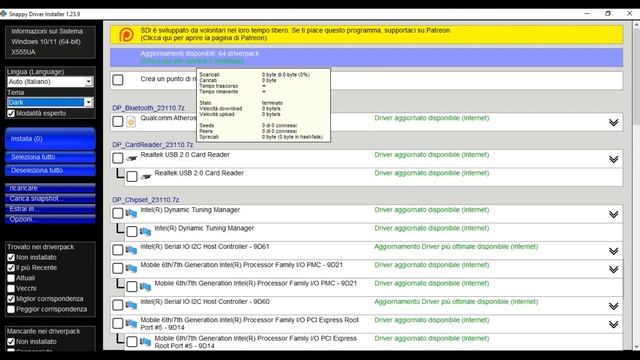Open Estrai in... option
This screenshot has width=640, height=360.
point(50,209)
